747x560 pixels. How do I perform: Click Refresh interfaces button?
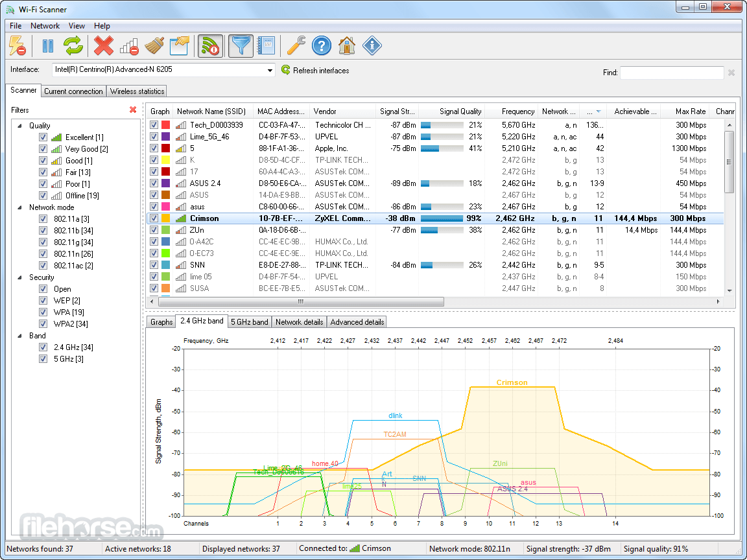pyautogui.click(x=315, y=71)
